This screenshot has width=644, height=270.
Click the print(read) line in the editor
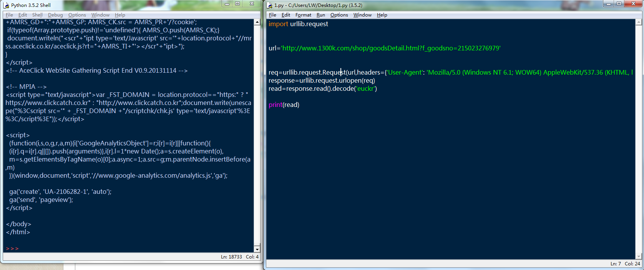click(x=284, y=105)
